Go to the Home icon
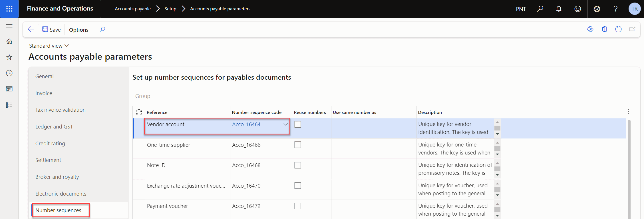The image size is (644, 219). click(x=9, y=41)
